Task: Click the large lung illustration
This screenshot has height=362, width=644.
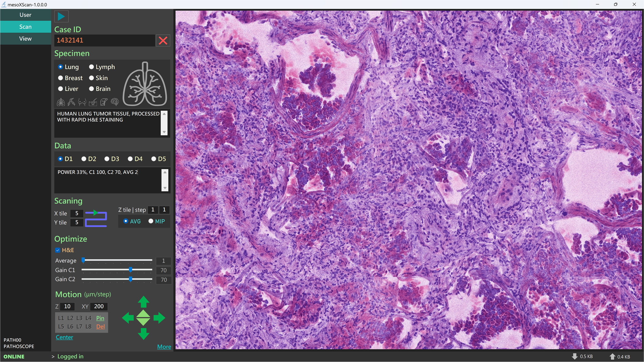Action: [x=145, y=84]
